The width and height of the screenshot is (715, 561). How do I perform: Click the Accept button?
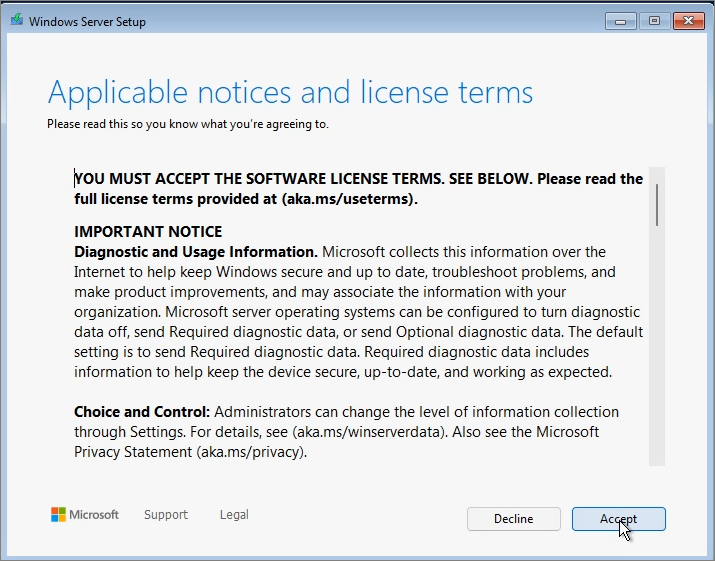tap(619, 519)
